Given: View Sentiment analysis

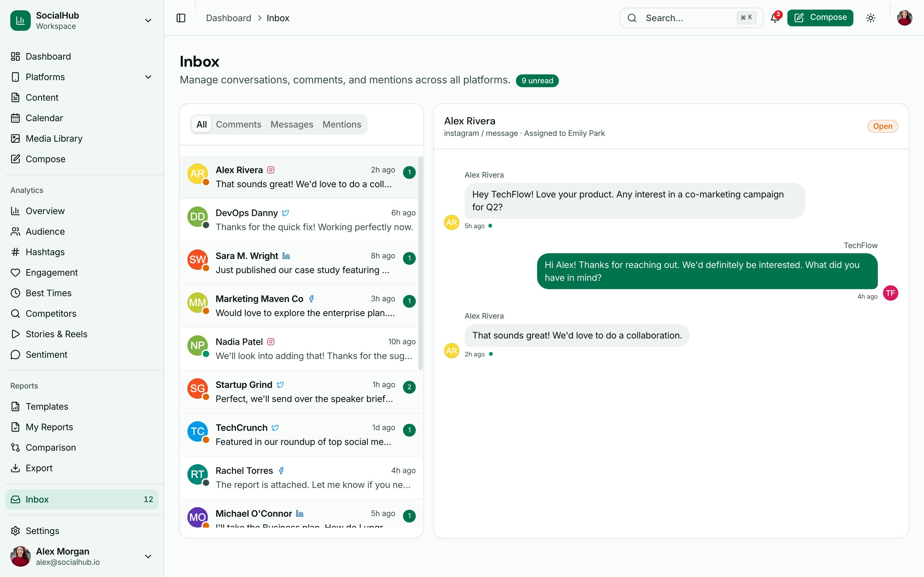Looking at the screenshot, I should point(46,354).
